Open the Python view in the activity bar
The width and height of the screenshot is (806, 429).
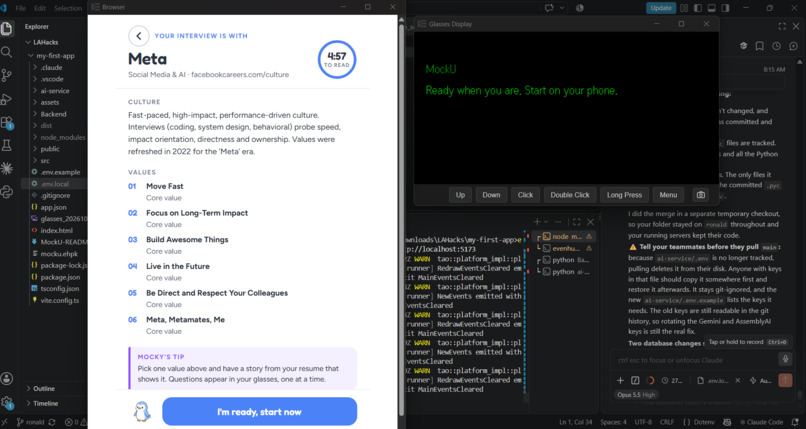(x=6, y=192)
